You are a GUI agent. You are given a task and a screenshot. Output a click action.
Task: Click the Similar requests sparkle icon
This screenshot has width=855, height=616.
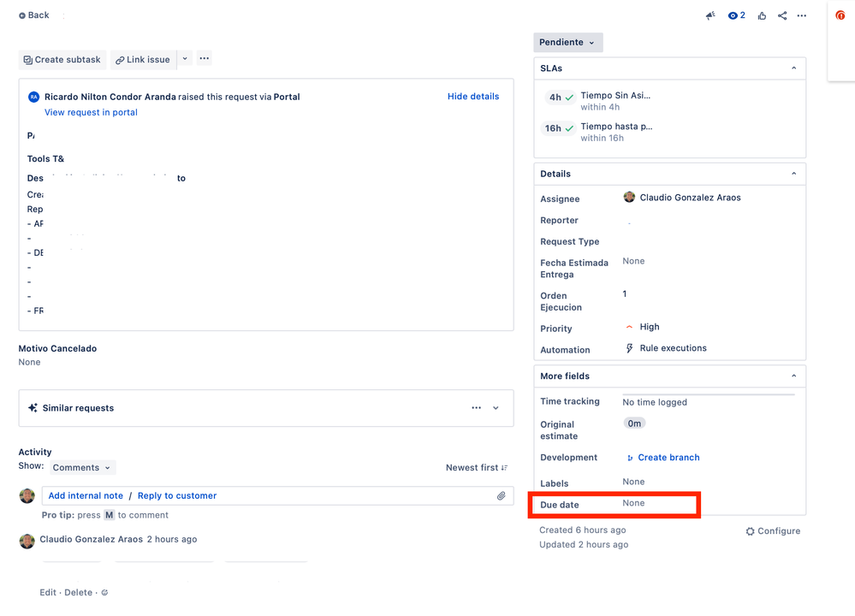point(33,408)
